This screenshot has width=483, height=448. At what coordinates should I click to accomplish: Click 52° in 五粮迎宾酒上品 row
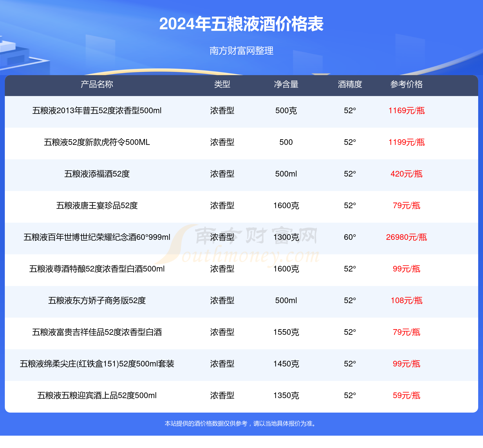(350, 395)
